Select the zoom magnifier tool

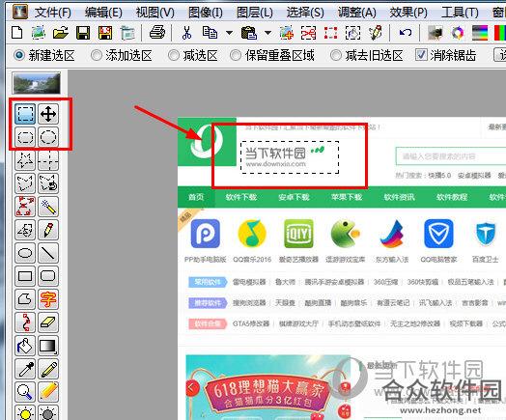pyautogui.click(x=25, y=392)
